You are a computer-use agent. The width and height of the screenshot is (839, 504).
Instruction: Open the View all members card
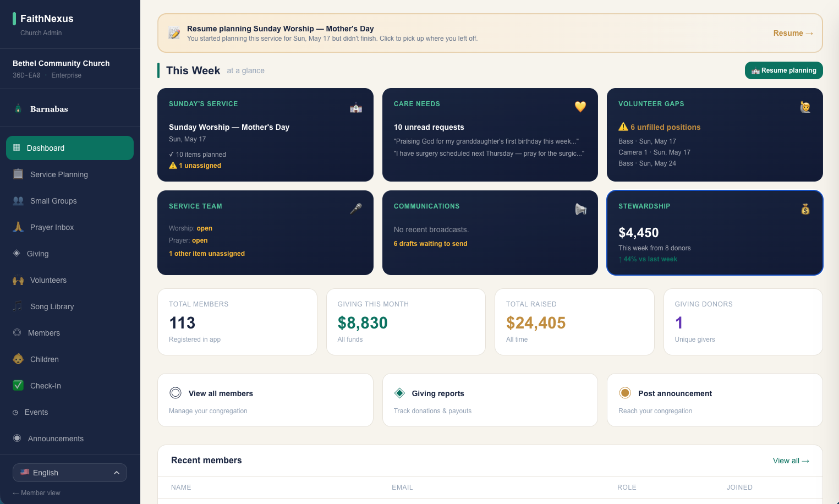[265, 400]
